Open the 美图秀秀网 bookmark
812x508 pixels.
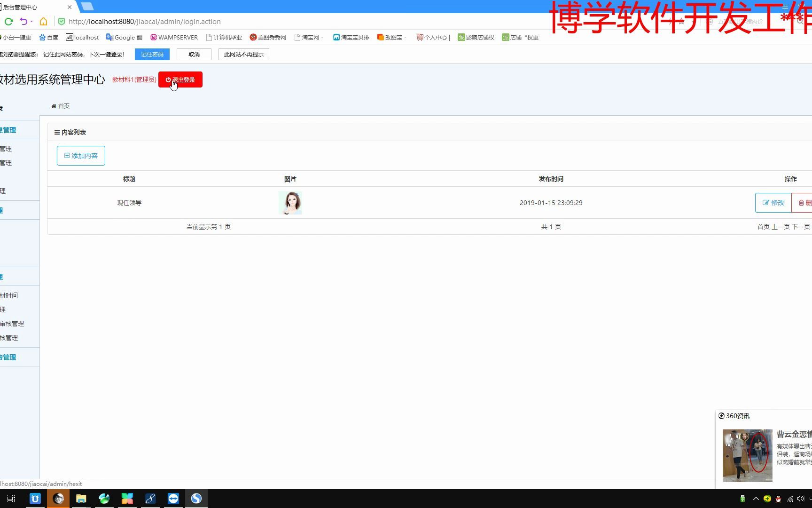click(268, 37)
